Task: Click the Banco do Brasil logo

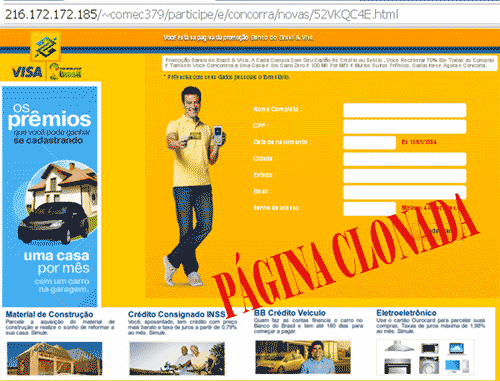Action: click(46, 47)
